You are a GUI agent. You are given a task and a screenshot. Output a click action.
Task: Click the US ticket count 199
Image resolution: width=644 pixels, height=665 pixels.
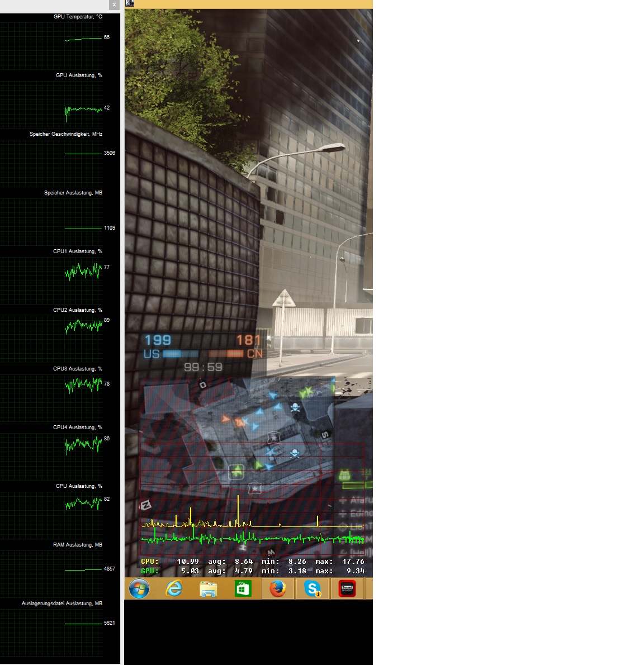click(158, 340)
